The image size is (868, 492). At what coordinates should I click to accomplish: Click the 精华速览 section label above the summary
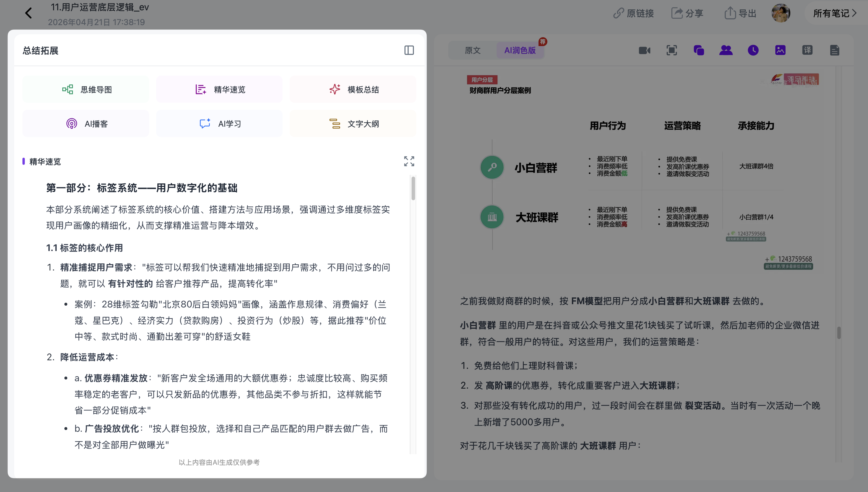pos(45,162)
